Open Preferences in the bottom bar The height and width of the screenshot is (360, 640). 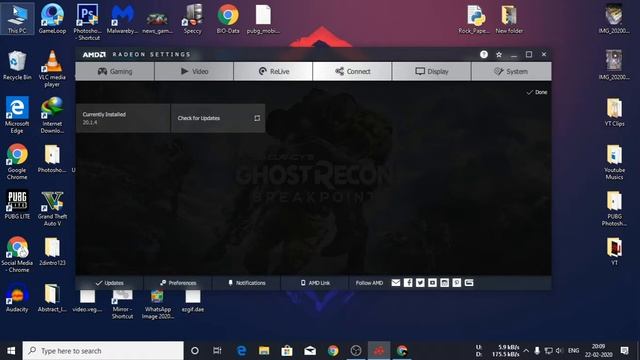click(x=178, y=283)
